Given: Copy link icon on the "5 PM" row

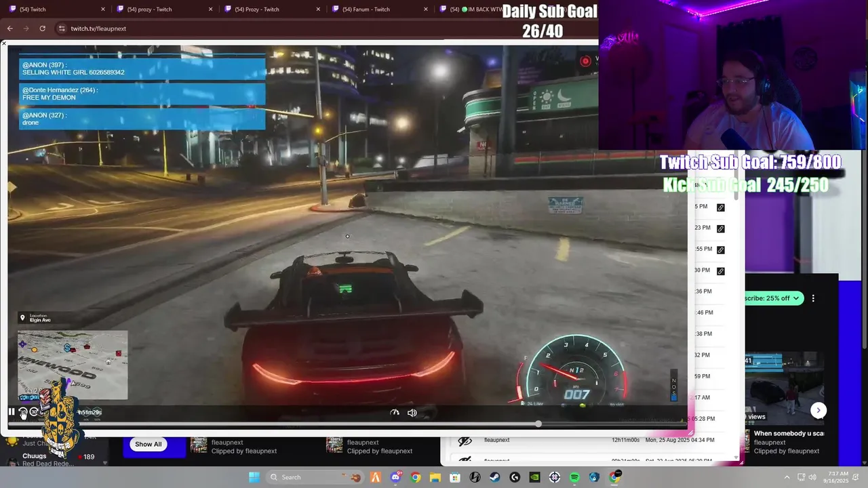Looking at the screenshot, I should pyautogui.click(x=720, y=207).
